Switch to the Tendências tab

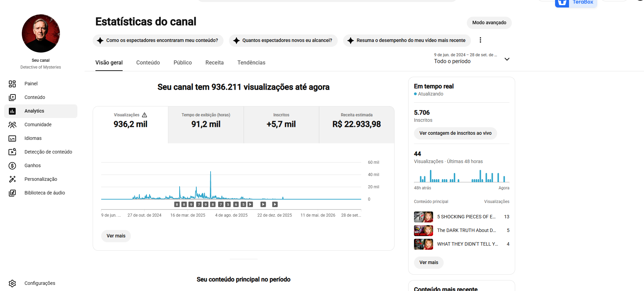[251, 62]
